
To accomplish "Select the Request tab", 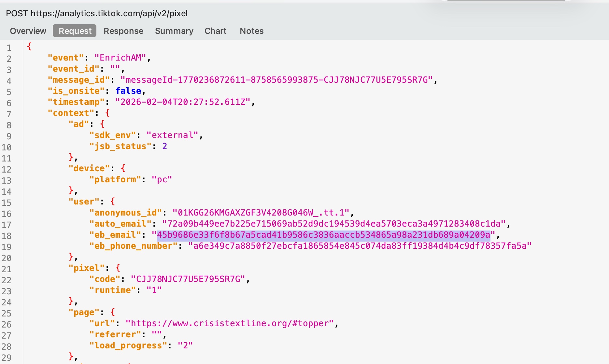I will 75,31.
